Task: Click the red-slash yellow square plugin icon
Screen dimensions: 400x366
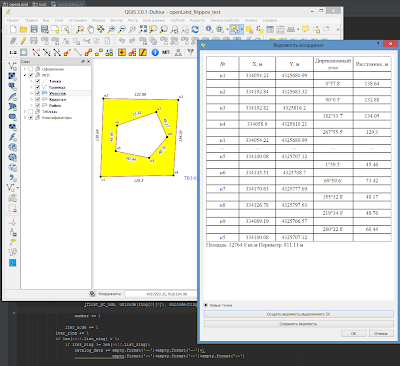Action: tap(143, 52)
